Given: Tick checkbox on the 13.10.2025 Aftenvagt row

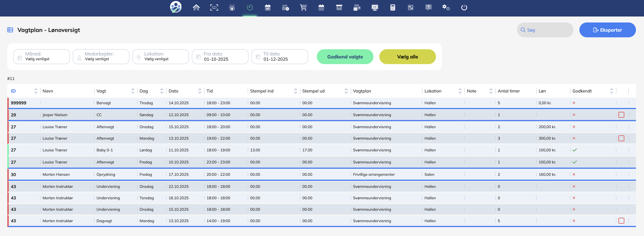Looking at the screenshot, I should (x=621, y=138).
